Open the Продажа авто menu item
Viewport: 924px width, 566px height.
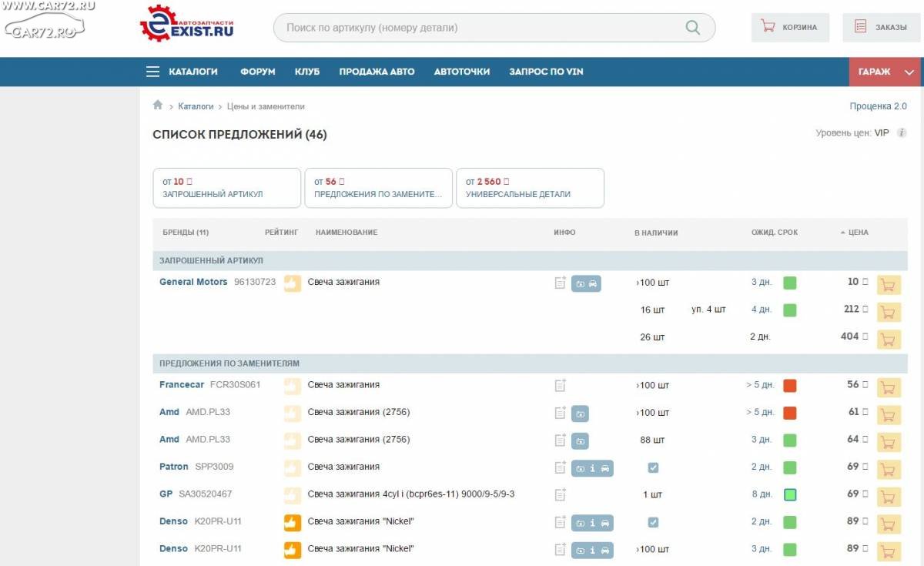tap(377, 72)
